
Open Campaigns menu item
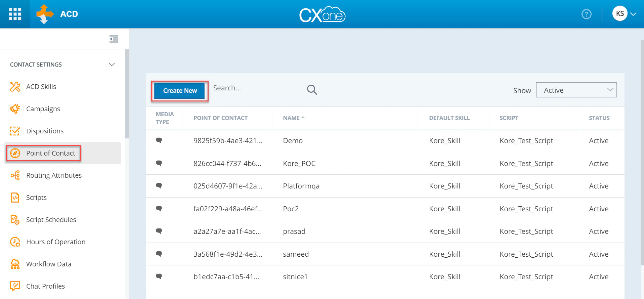[62, 109]
